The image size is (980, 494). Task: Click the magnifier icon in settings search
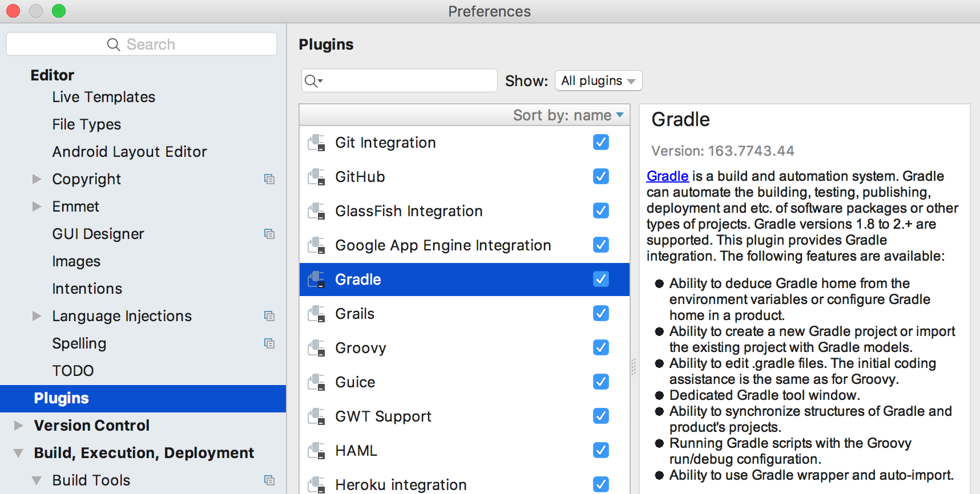(114, 44)
